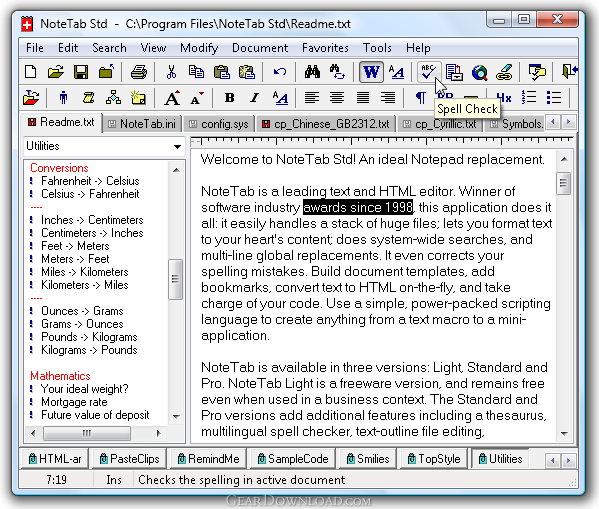
Task: Click the document vertical scrollbar thumb
Action: (563, 183)
